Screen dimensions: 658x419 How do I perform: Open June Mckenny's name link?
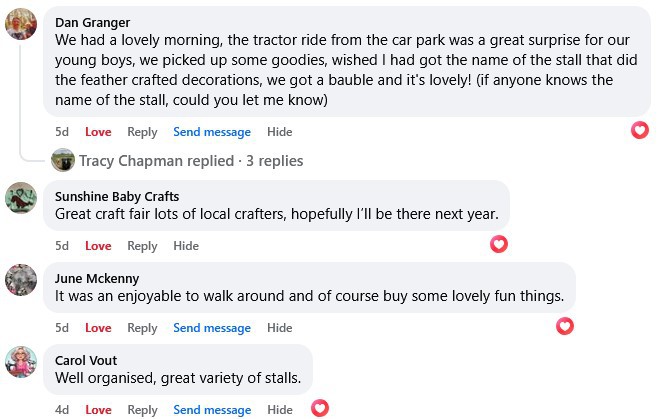(97, 278)
